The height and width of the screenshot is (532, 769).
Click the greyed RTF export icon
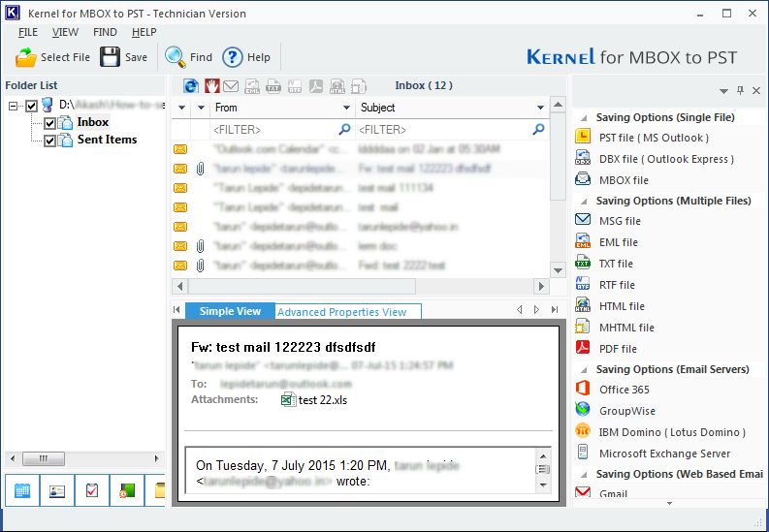tap(294, 86)
